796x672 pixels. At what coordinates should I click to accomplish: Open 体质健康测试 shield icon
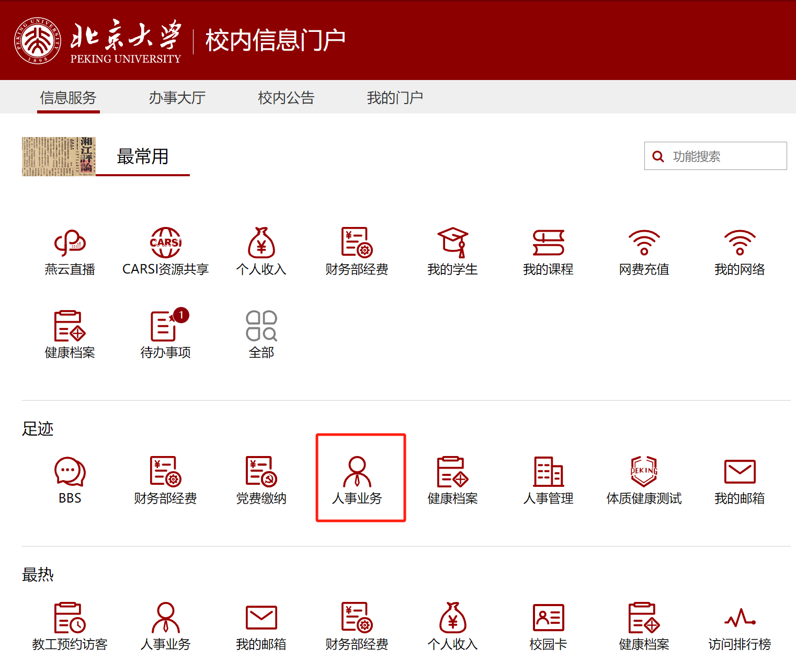tap(644, 472)
